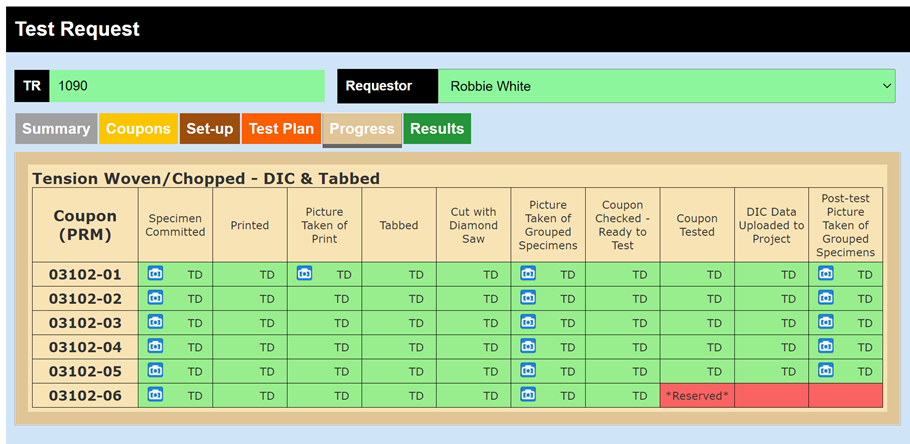This screenshot has height=444, width=910.
Task: Select coupon row label 03102-04
Action: point(85,347)
